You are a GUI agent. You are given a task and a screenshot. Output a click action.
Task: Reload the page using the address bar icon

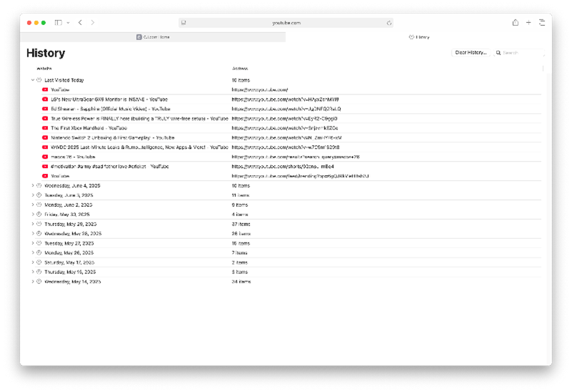[x=389, y=23]
